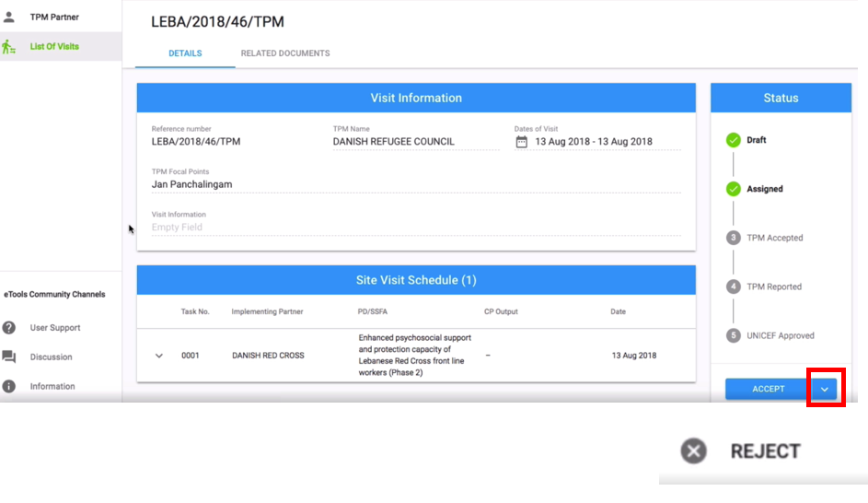
Task: Click the Reject X circle icon
Action: (694, 450)
